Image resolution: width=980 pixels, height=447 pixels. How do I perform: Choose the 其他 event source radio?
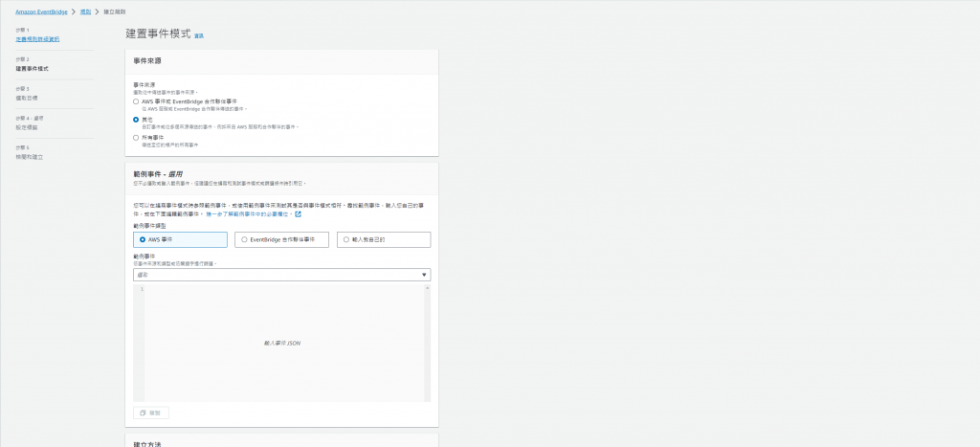tap(136, 120)
